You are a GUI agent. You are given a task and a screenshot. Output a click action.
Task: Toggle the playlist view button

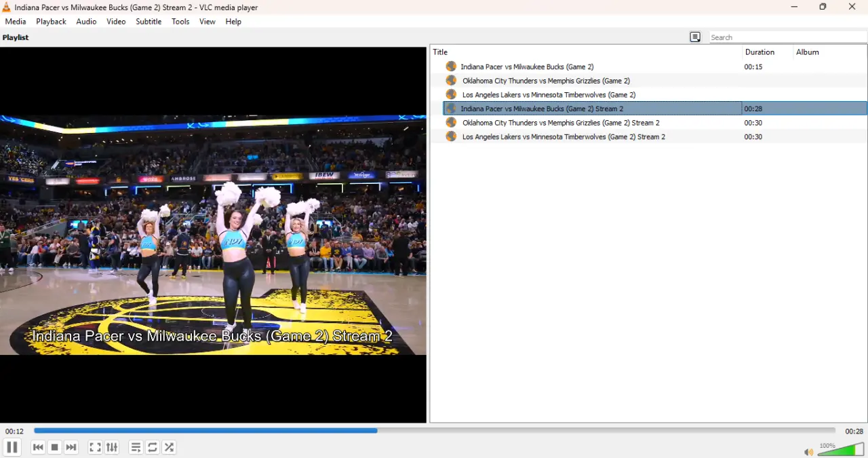136,447
